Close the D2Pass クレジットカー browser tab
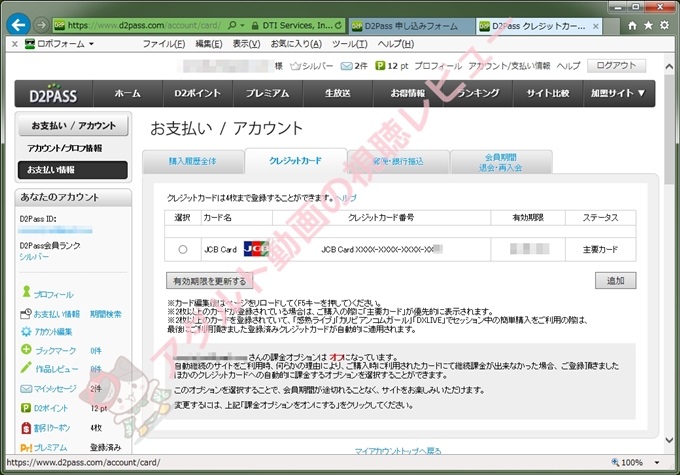Image resolution: width=680 pixels, height=475 pixels. pos(596,26)
